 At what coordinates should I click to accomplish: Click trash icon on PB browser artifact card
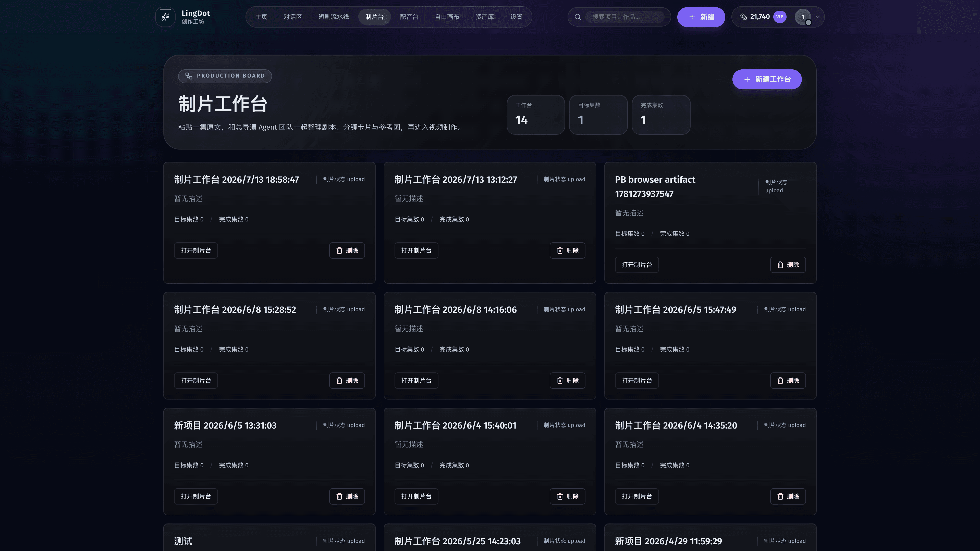coord(780,265)
